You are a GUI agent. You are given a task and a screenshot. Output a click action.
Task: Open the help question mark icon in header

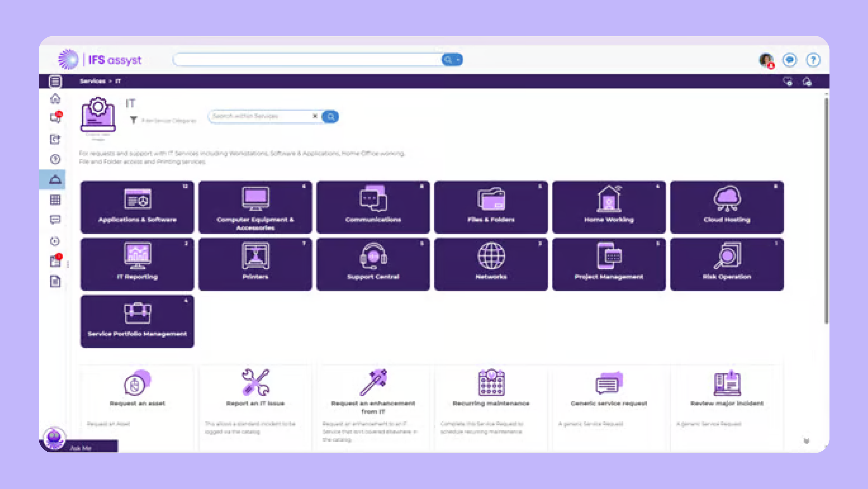(x=813, y=60)
